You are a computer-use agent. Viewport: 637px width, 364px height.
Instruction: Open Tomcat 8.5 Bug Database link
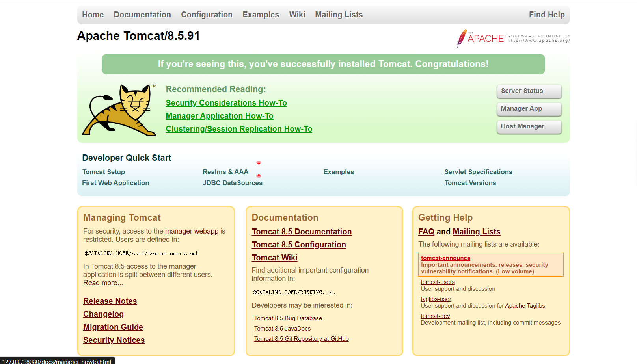click(288, 318)
